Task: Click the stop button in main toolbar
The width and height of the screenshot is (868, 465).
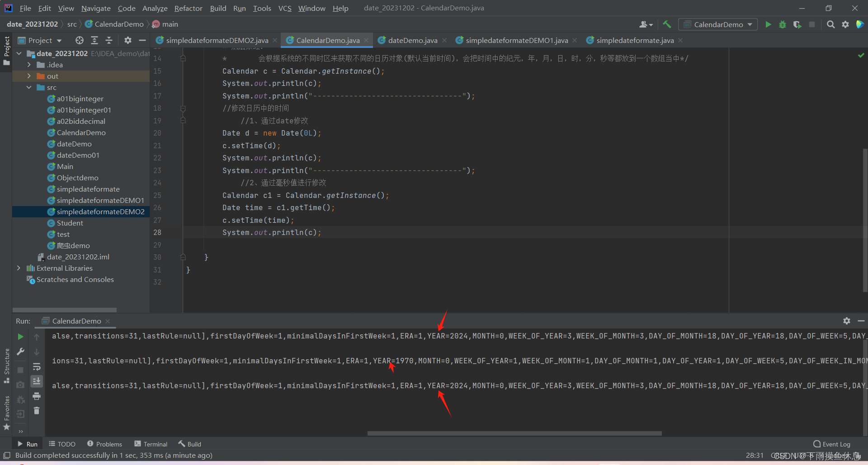Action: [x=812, y=24]
